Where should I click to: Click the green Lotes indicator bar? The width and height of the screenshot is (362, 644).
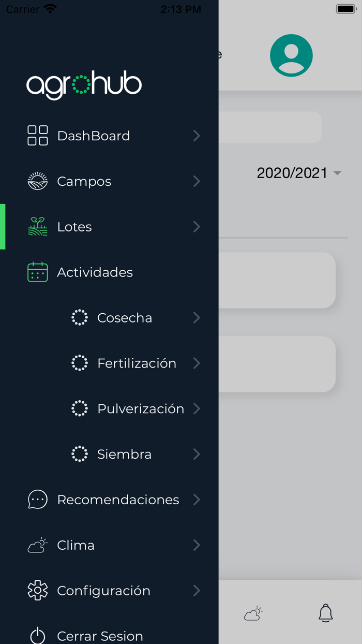(2, 226)
